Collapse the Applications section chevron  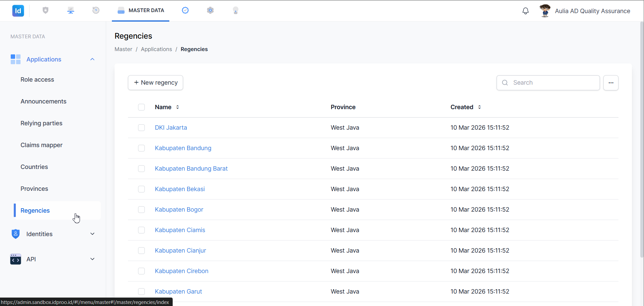click(92, 59)
